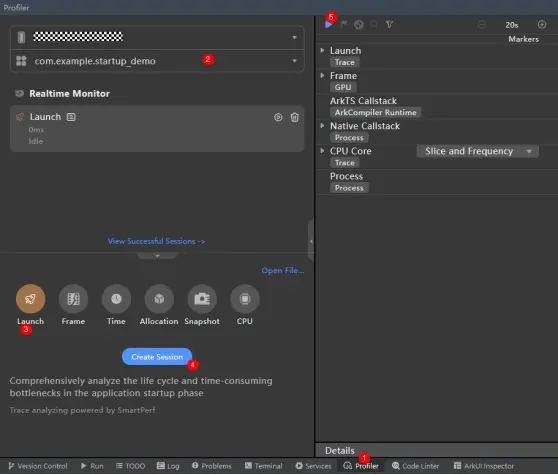Open the device selector dropdown

pyautogui.click(x=294, y=37)
